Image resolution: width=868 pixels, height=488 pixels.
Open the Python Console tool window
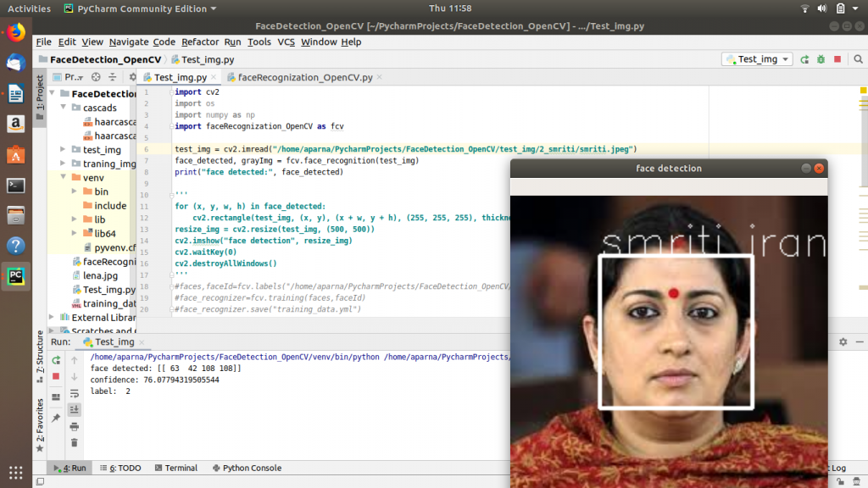[247, 468]
